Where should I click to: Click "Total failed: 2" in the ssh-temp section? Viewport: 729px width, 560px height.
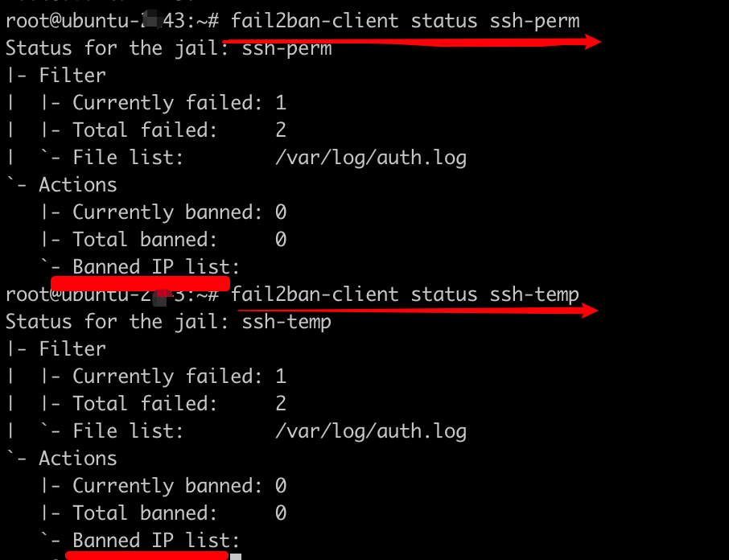[x=179, y=404]
